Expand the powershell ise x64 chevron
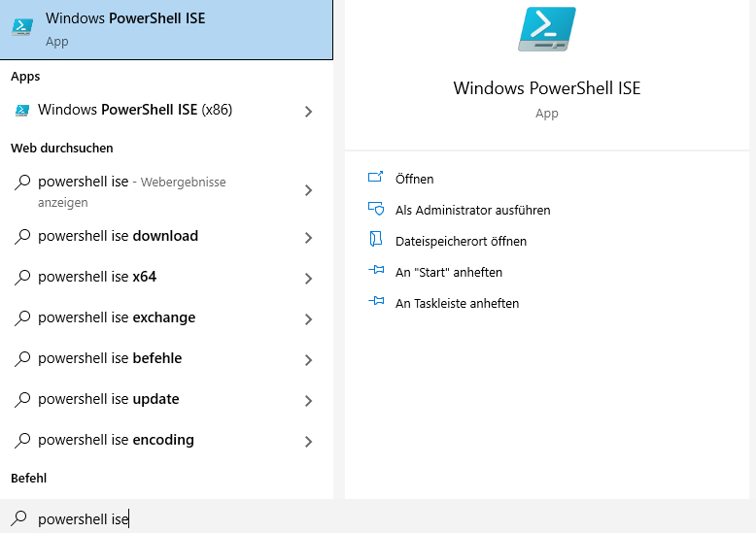756x533 pixels. tap(309, 279)
